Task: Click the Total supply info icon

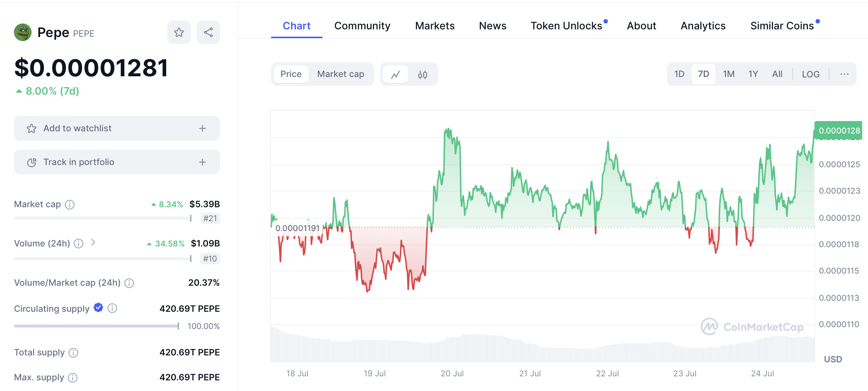Action: (73, 353)
